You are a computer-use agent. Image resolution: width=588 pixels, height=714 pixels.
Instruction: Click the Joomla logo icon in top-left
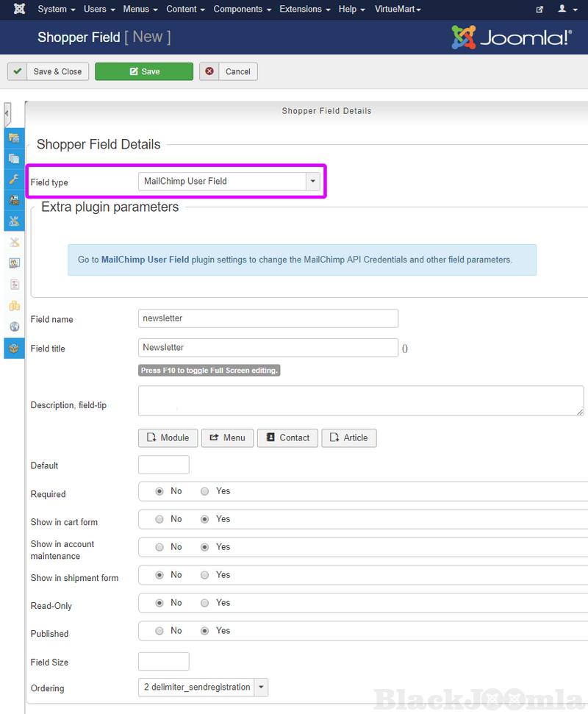coord(20,9)
